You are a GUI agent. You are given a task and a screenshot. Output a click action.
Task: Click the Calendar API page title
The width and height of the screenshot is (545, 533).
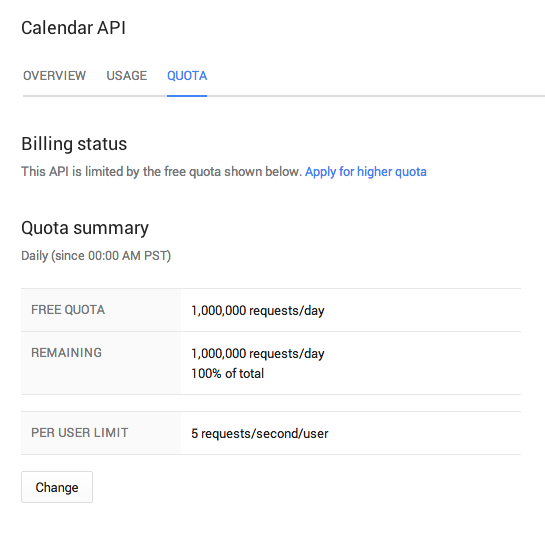[x=73, y=28]
